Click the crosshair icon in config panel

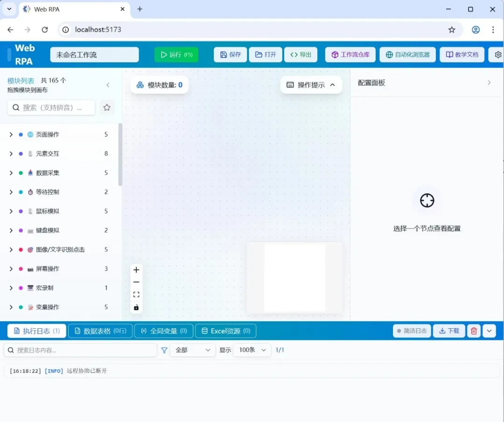427,201
